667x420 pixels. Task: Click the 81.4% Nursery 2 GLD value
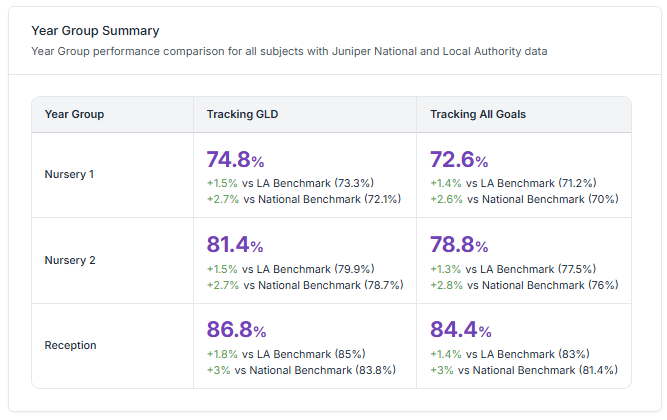235,246
